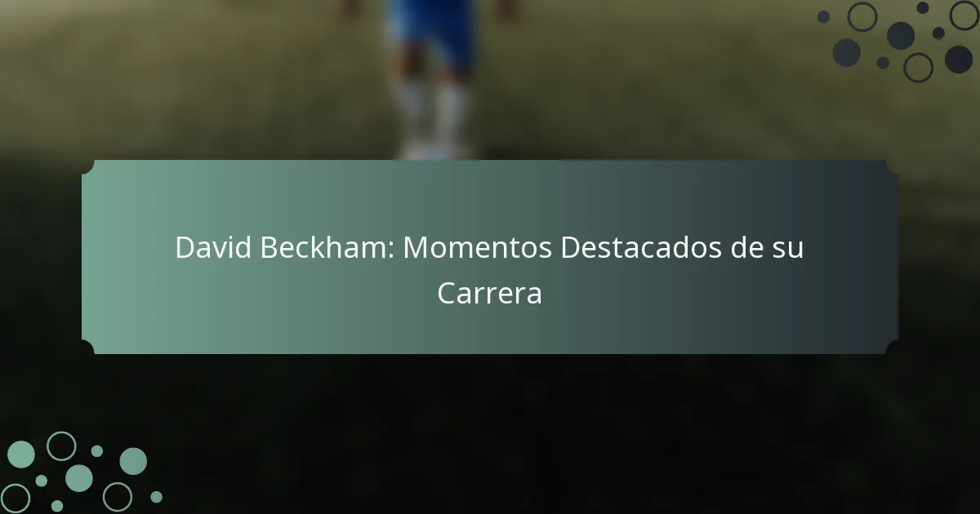This screenshot has height=514, width=980.
Task: Click the word Carrera in the title
Action: 489,294
